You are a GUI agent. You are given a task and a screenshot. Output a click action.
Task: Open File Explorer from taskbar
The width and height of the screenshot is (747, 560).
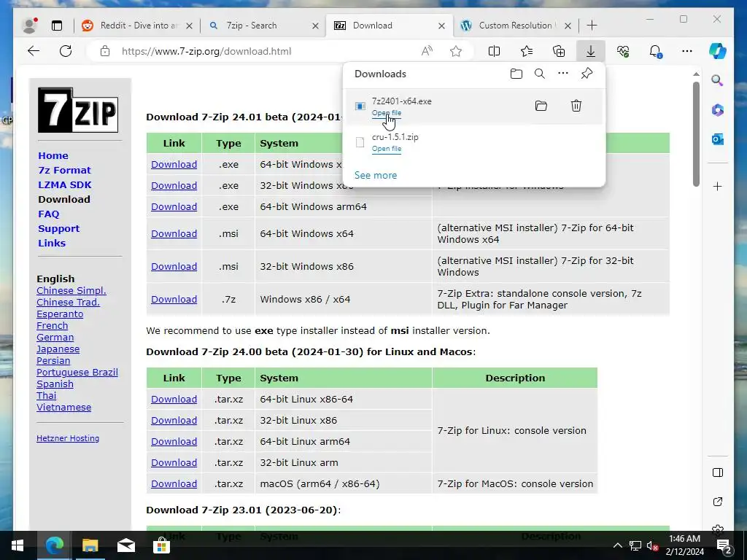90,545
